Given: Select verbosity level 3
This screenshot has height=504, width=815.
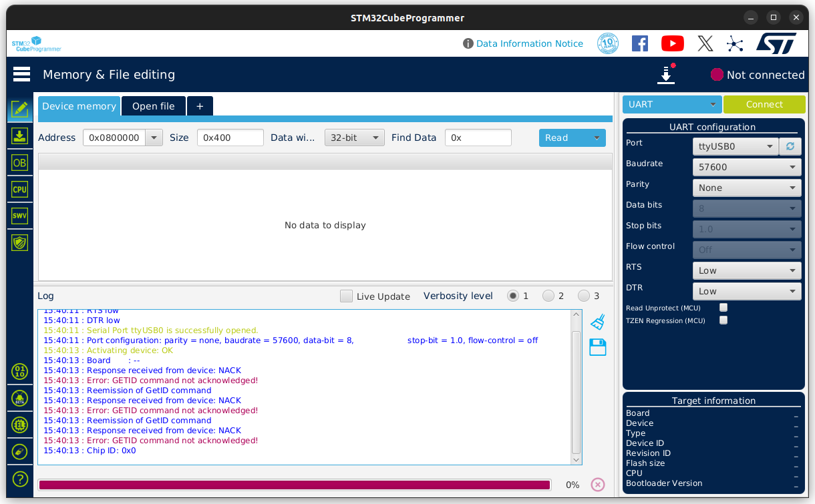Looking at the screenshot, I should 584,296.
